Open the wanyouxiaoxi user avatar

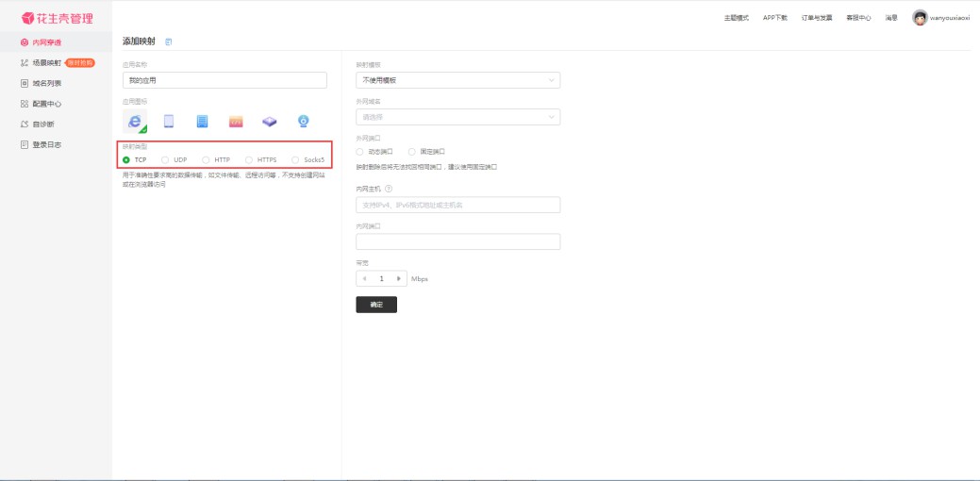pos(920,17)
